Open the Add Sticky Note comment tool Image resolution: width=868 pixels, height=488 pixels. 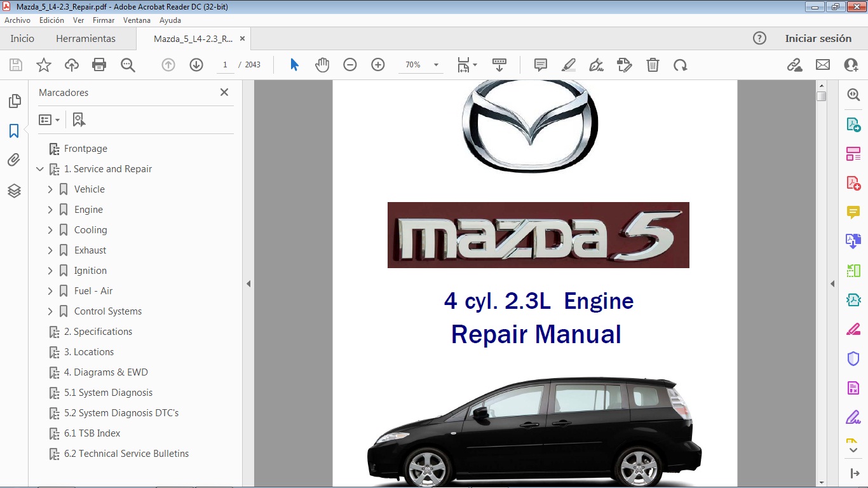point(540,64)
